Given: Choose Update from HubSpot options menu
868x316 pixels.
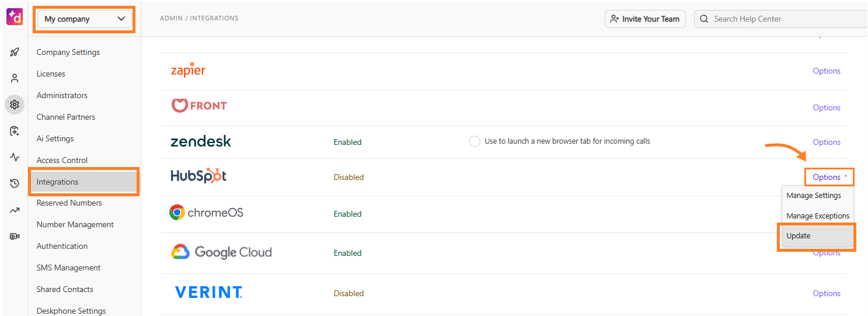Looking at the screenshot, I should [x=817, y=236].
